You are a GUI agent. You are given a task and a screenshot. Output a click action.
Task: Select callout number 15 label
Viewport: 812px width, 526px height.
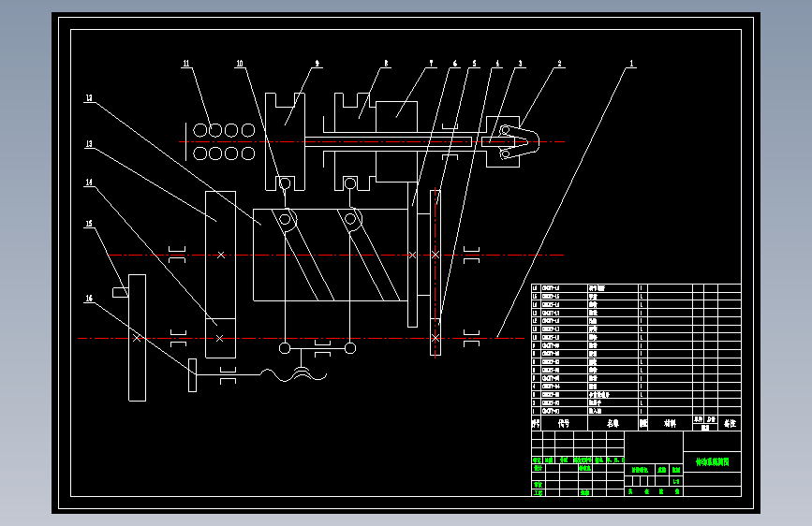(89, 224)
